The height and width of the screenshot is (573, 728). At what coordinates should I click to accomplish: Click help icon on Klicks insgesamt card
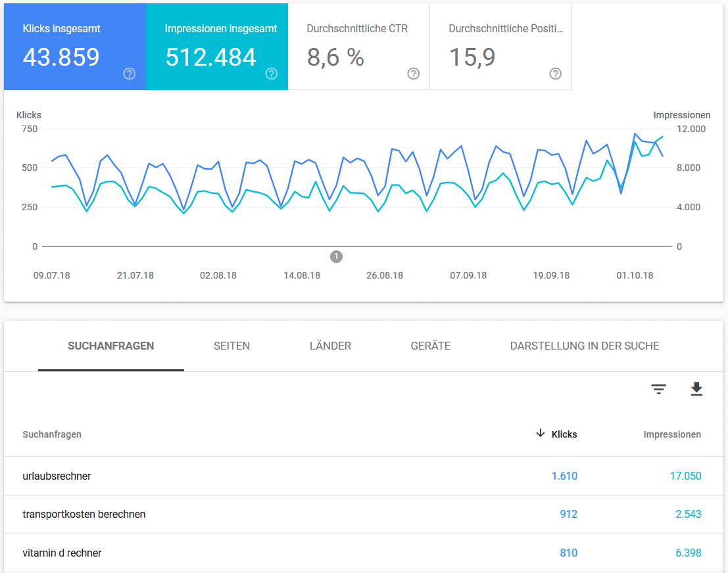click(x=130, y=74)
